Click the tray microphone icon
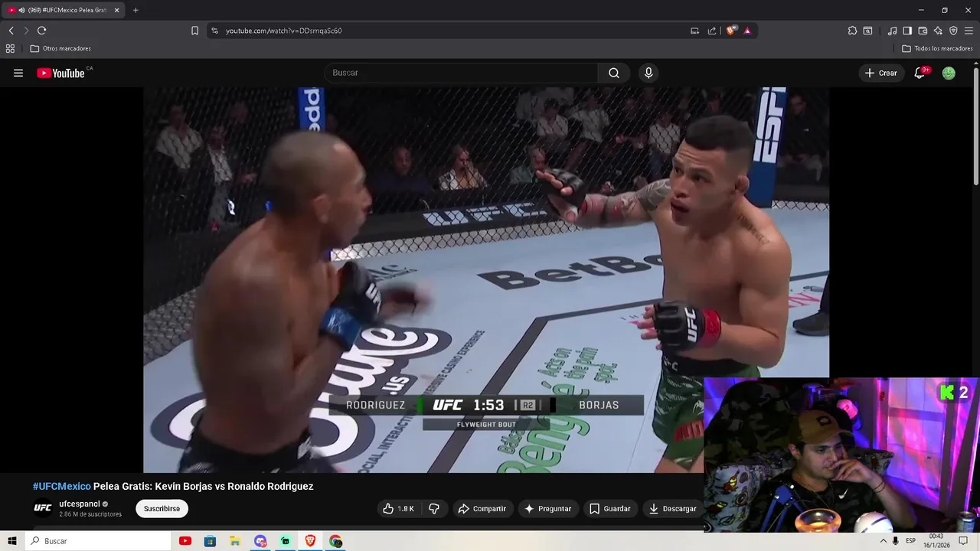 [895, 541]
